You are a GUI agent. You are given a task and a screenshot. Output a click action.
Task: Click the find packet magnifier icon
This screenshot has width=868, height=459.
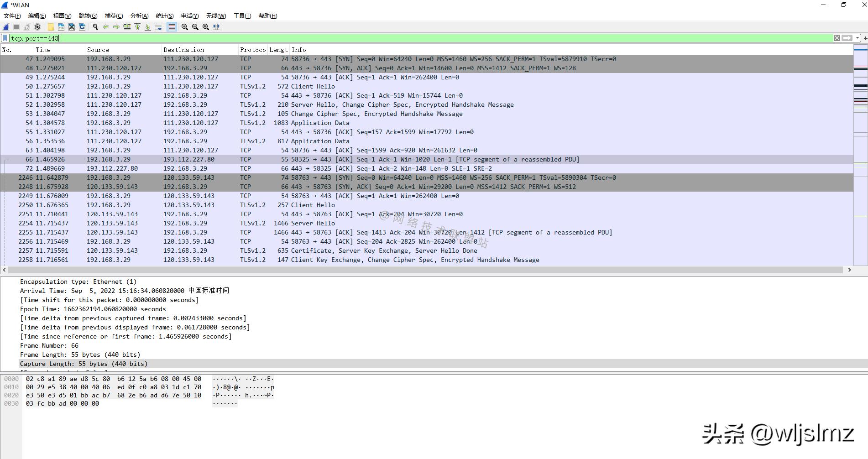click(x=95, y=27)
